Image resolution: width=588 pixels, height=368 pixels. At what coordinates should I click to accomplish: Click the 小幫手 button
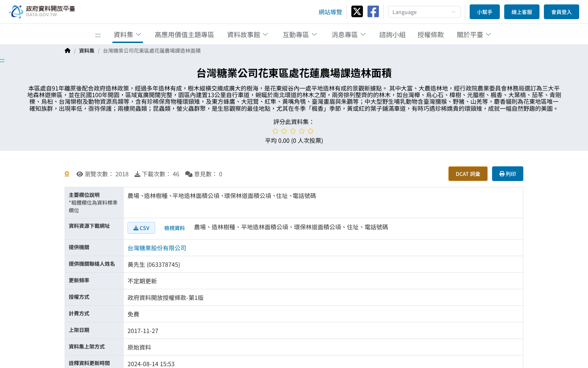point(485,12)
